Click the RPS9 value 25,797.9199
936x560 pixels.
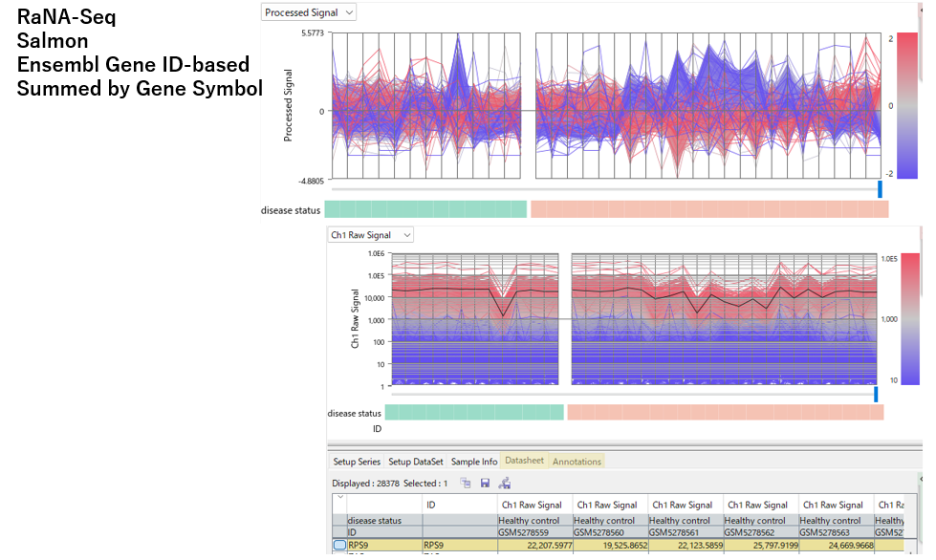click(760, 545)
